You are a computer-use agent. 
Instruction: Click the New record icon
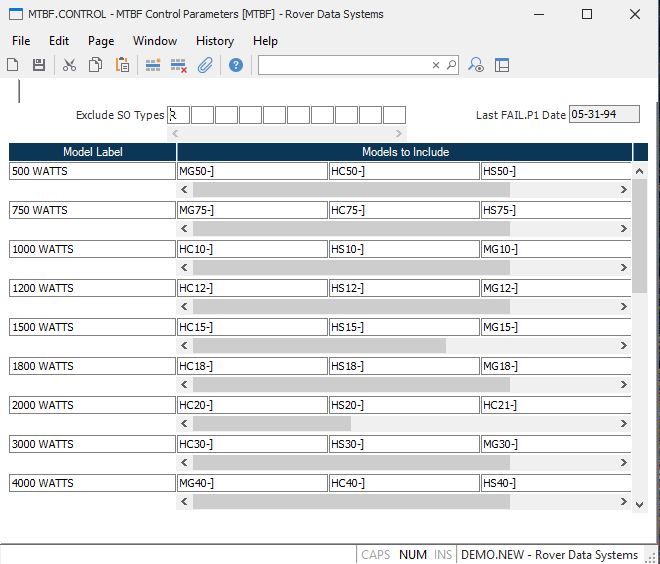[x=13, y=65]
